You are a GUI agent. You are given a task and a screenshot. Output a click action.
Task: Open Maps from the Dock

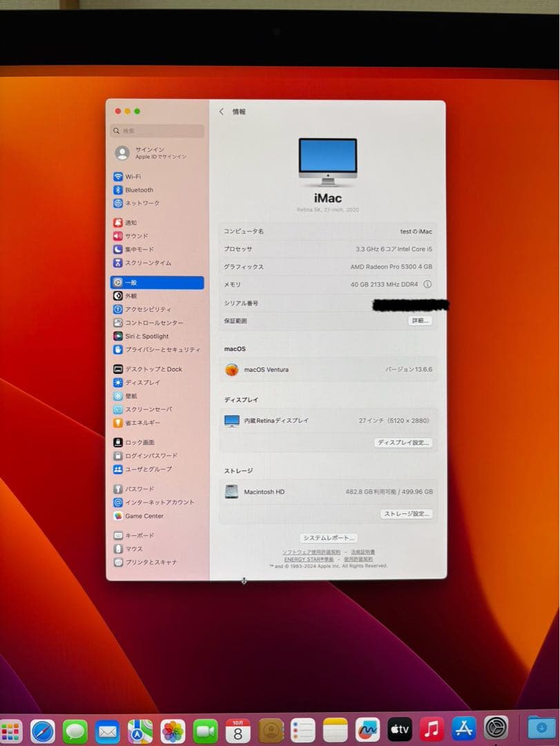click(x=140, y=731)
